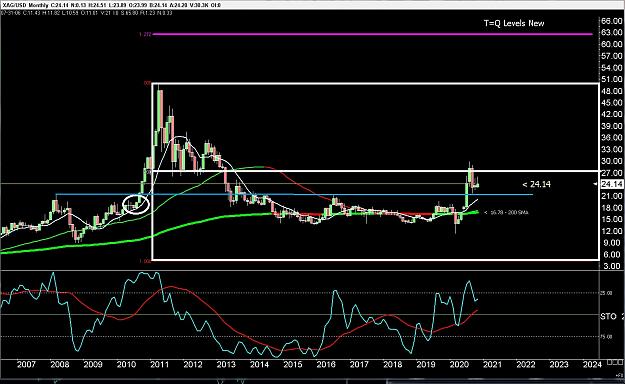Click the 2008 year on time axis
Image resolution: width=625 pixels, height=384 pixels.
(x=59, y=364)
